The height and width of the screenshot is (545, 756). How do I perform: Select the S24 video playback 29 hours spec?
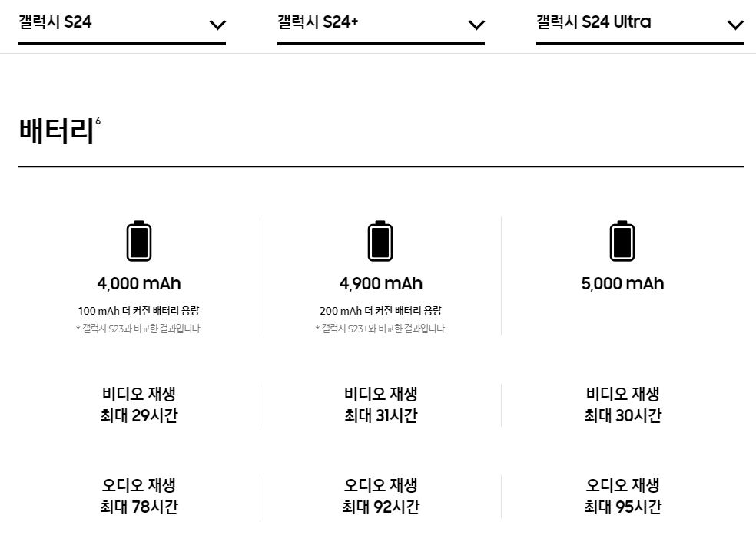139,405
